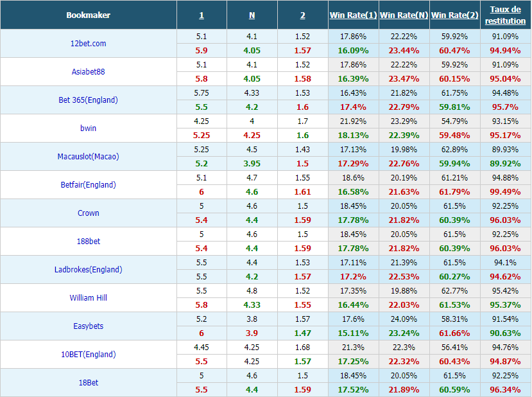Screen dimensions: 532x397
Task: Click the 1.47 odds for Easybets
Action: (x=303, y=333)
